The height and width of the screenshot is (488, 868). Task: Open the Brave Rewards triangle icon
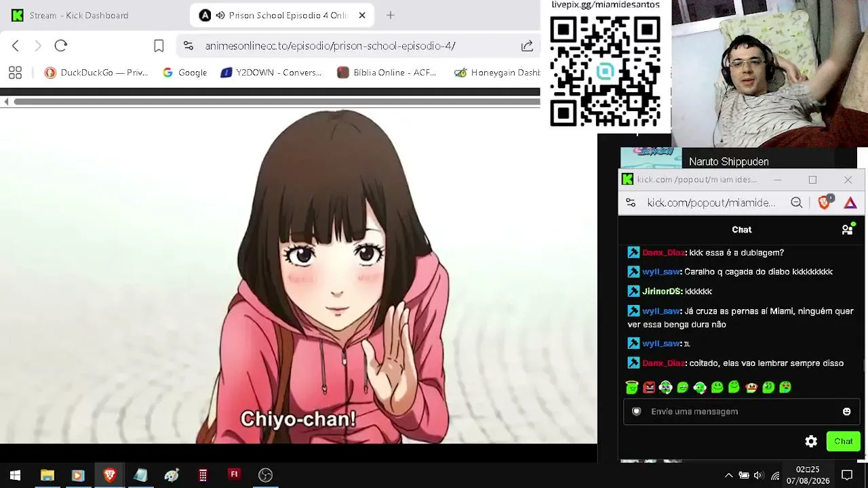coord(850,203)
